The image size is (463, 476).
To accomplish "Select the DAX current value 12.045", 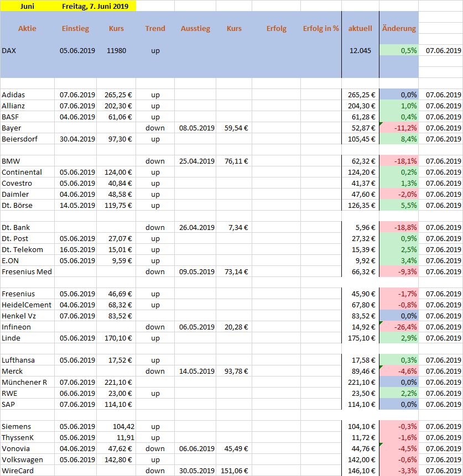I will [x=361, y=50].
